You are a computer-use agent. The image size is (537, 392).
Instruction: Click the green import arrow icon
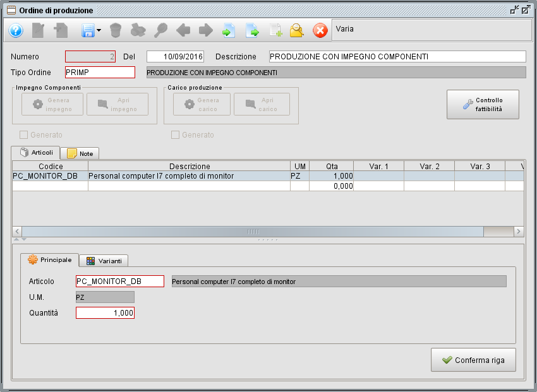(x=229, y=30)
